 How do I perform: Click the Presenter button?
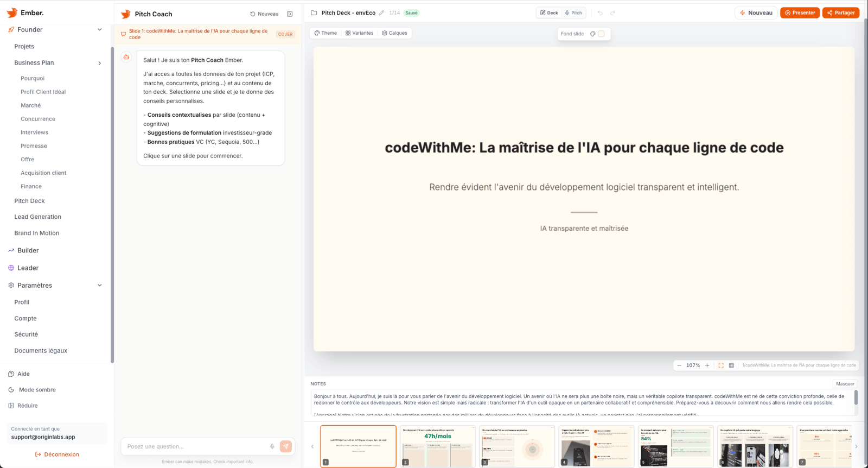tap(800, 12)
